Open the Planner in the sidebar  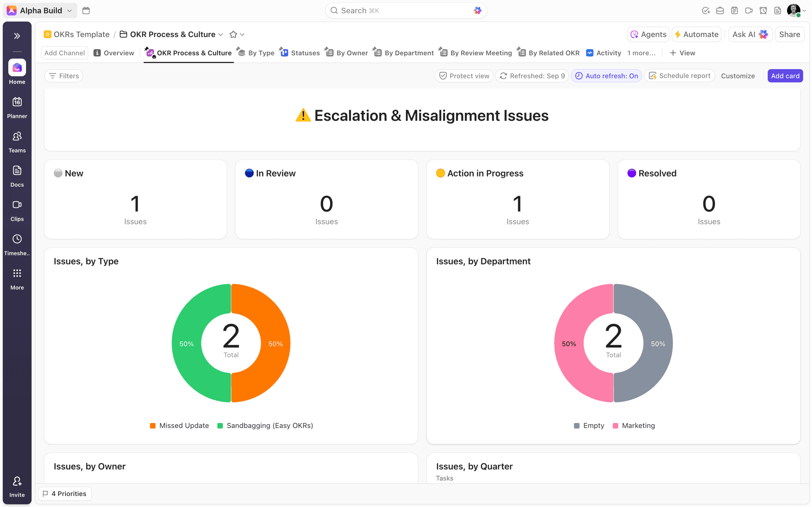(17, 107)
